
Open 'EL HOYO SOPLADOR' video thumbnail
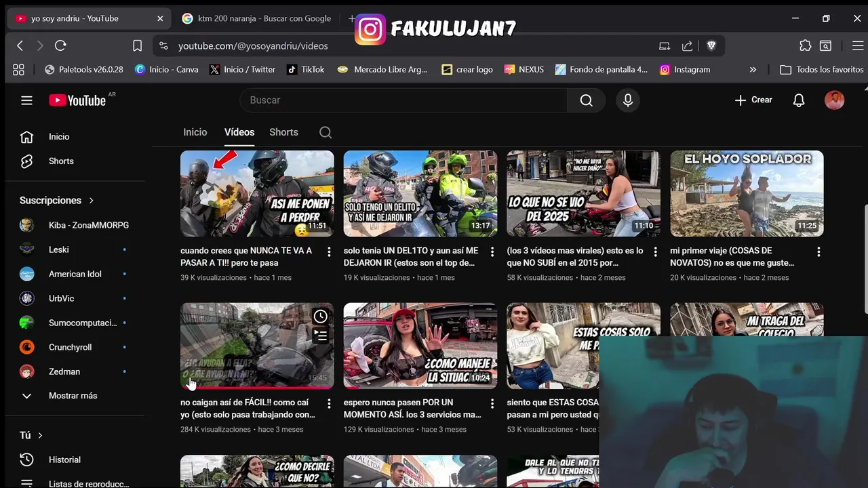pos(747,194)
